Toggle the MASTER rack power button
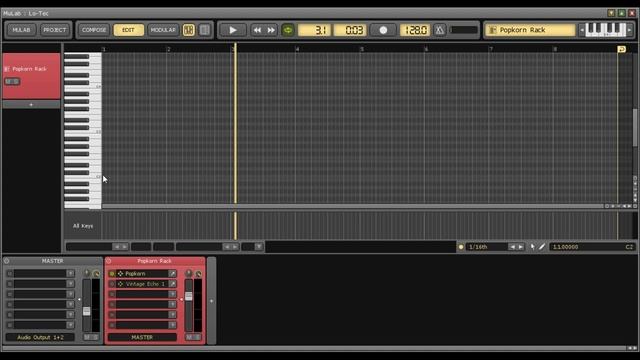 pyautogui.click(x=7, y=261)
